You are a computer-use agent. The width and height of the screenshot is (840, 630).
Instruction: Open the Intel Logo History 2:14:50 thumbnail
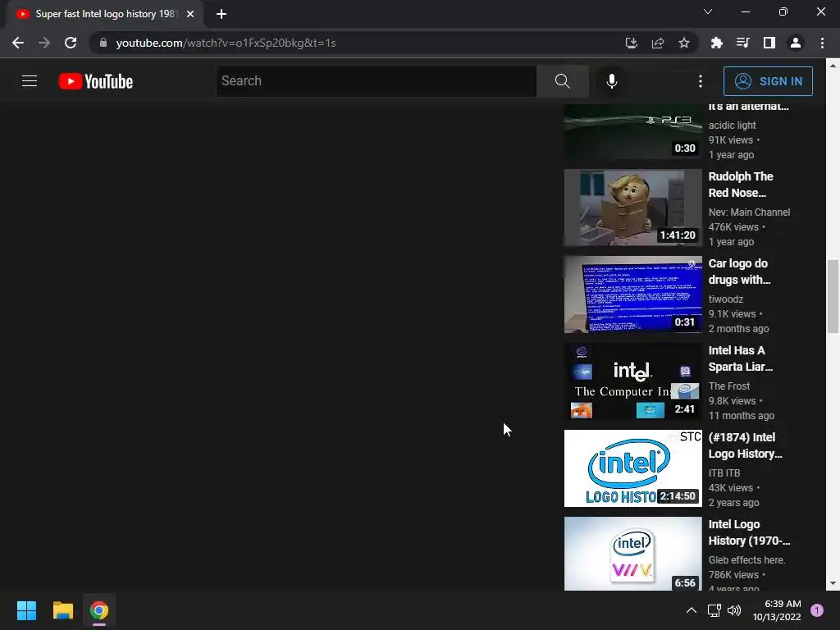633,468
